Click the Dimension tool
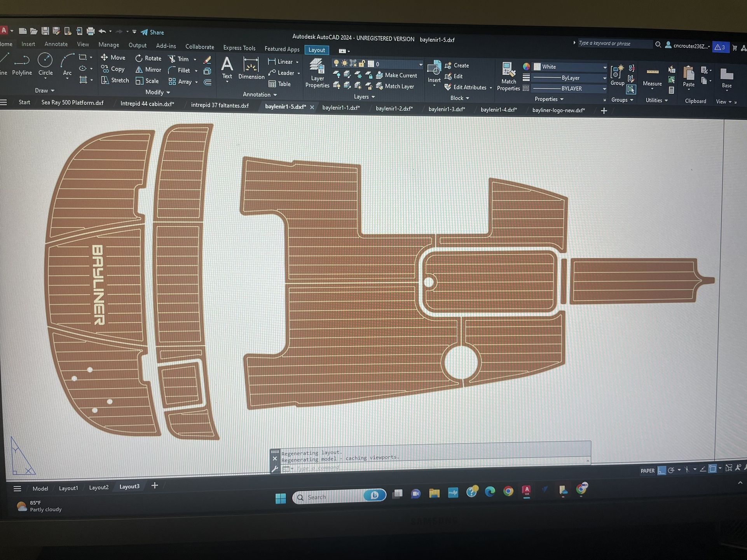The image size is (747, 560). pyautogui.click(x=251, y=68)
